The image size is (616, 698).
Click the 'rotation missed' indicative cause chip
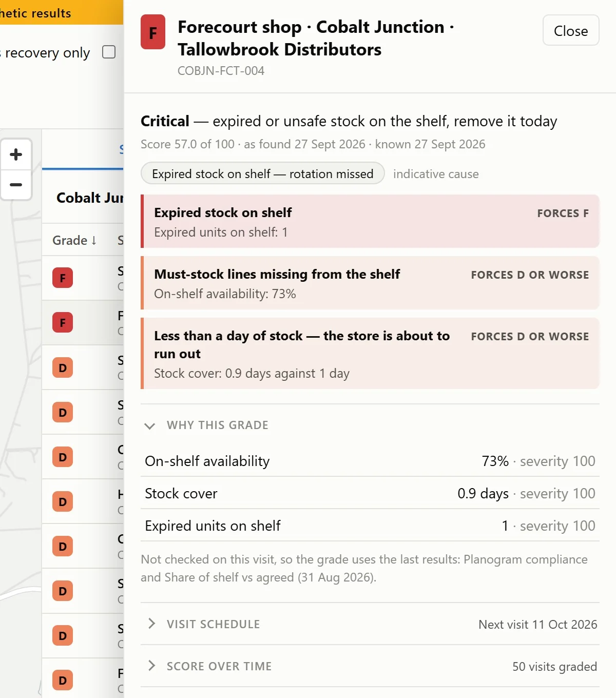point(263,173)
